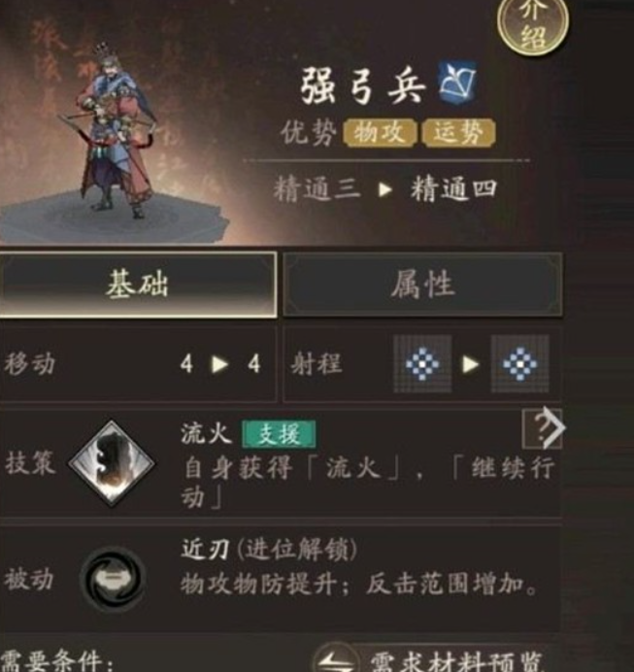Viewport: 634px width, 672px height.
Task: Open 需求材料预览 materials preview
Action: pos(456,660)
